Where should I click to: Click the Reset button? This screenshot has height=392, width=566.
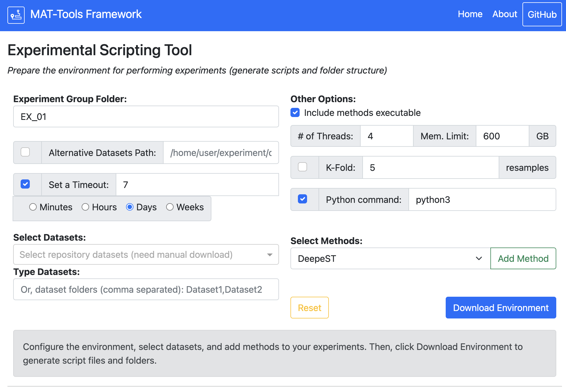309,308
